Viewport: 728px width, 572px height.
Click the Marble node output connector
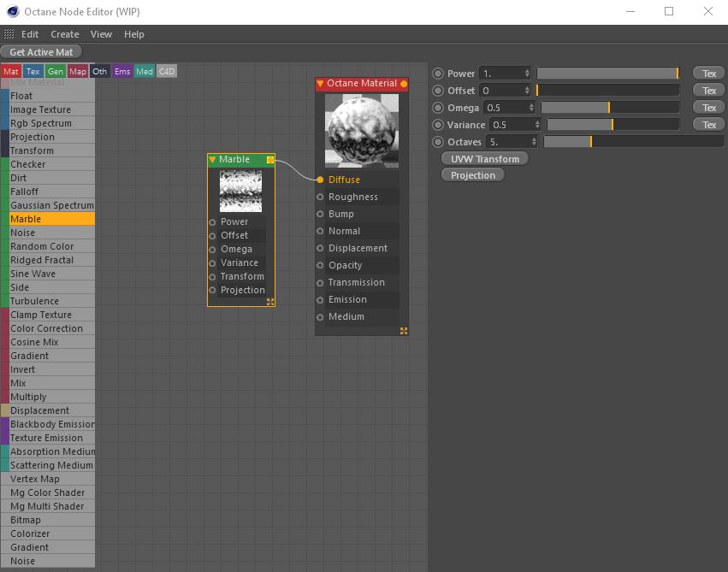[x=270, y=160]
